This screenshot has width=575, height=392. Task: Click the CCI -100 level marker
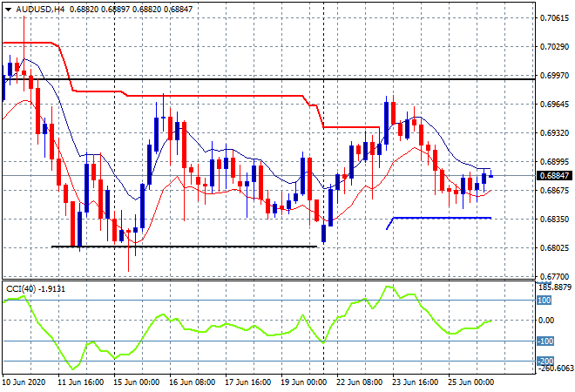[545, 341]
